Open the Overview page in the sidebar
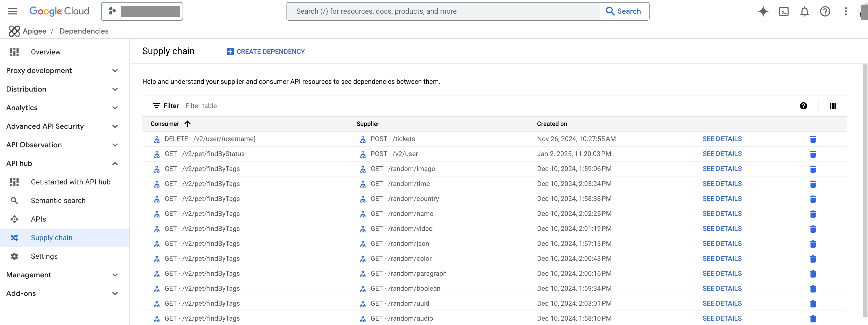868x325 pixels. pos(45,52)
